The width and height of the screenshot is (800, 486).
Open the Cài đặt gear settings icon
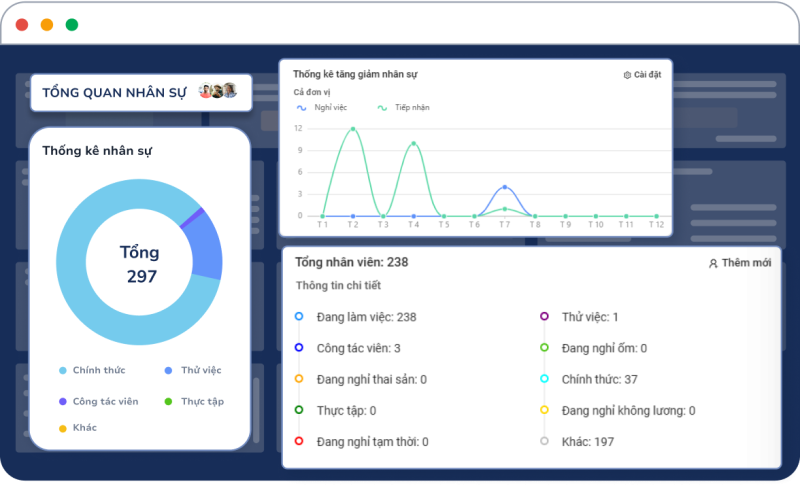[x=627, y=75]
